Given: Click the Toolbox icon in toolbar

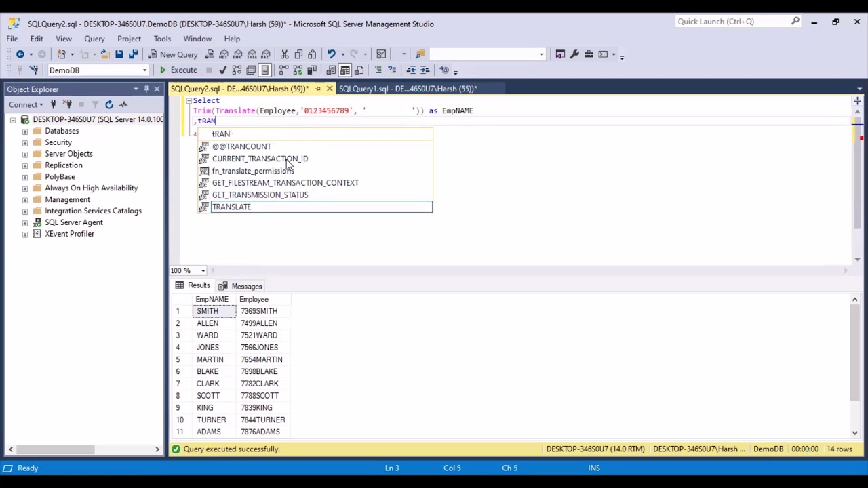Looking at the screenshot, I should point(589,54).
